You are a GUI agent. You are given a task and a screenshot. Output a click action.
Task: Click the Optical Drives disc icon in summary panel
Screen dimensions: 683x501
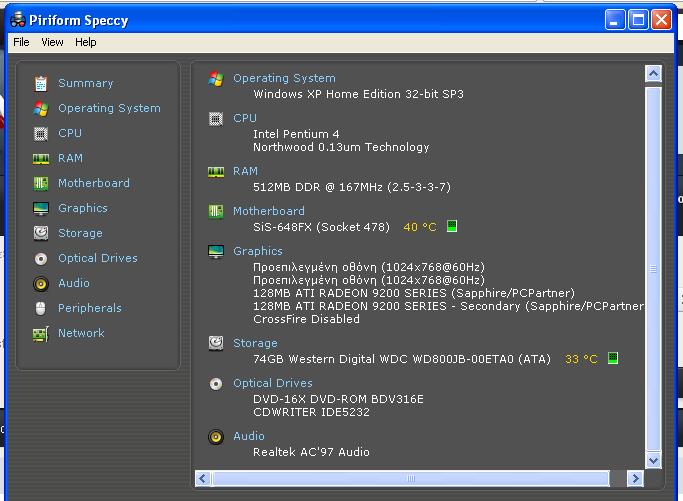click(216, 384)
